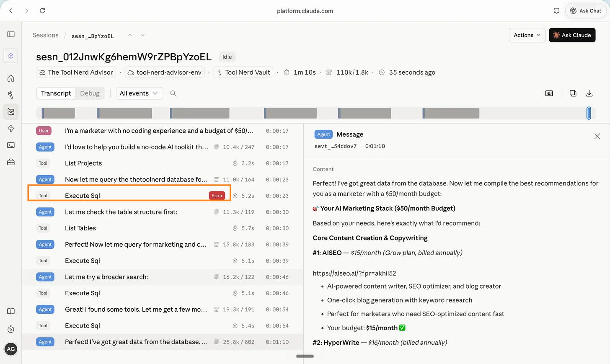Click the Idle status badge

(227, 57)
